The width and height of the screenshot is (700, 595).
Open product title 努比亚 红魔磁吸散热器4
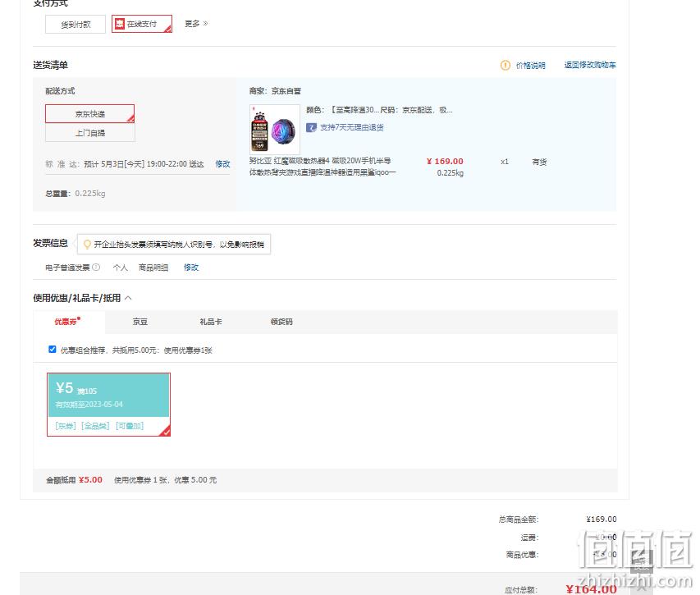coord(323,167)
